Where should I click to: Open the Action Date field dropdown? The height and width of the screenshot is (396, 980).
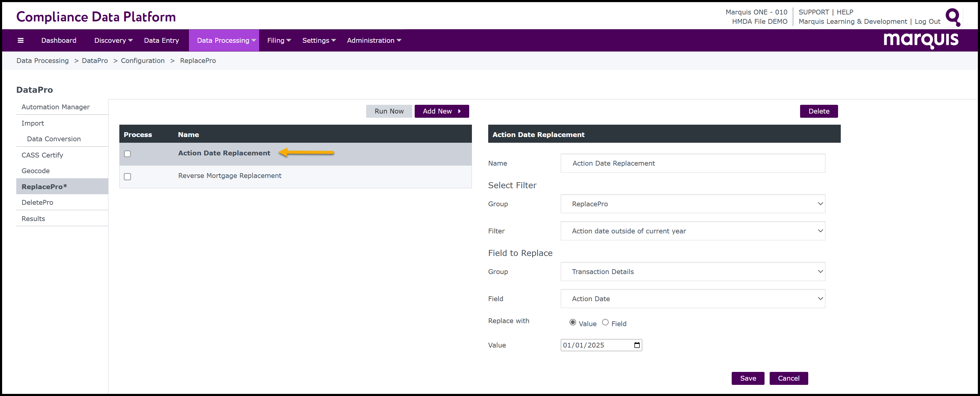[693, 299]
